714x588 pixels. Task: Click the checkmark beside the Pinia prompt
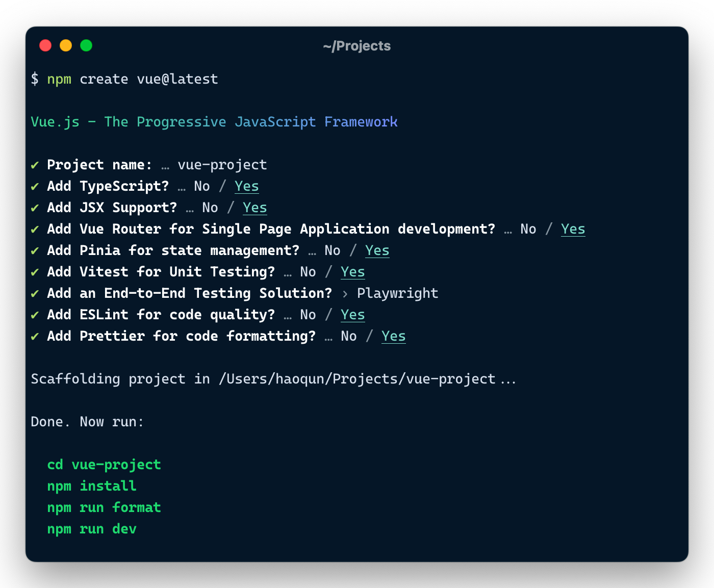pos(35,250)
